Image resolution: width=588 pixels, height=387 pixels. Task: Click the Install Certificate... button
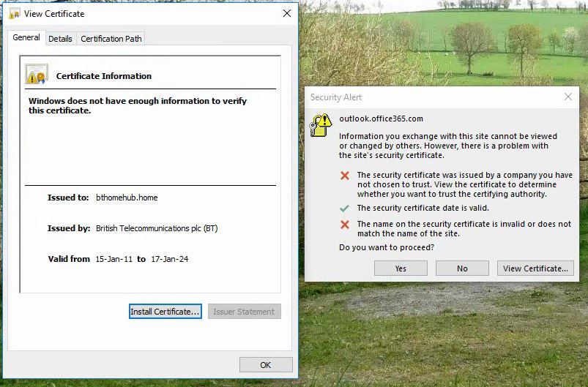(165, 312)
